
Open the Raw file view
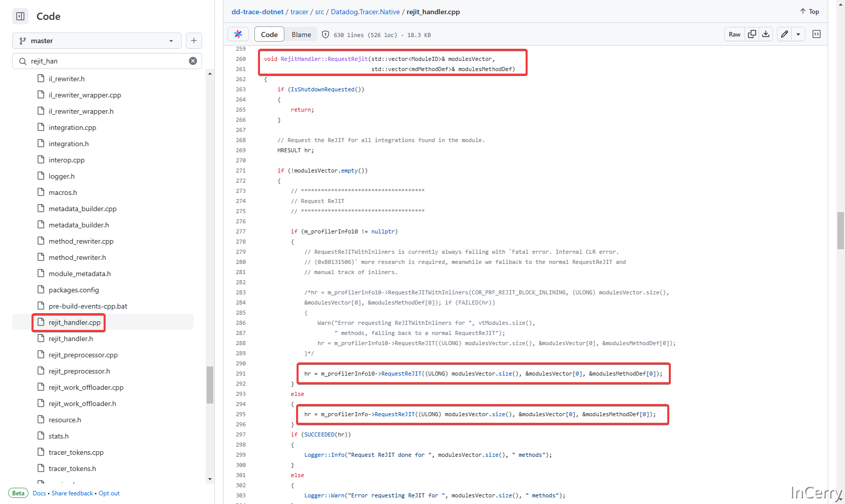click(x=734, y=34)
